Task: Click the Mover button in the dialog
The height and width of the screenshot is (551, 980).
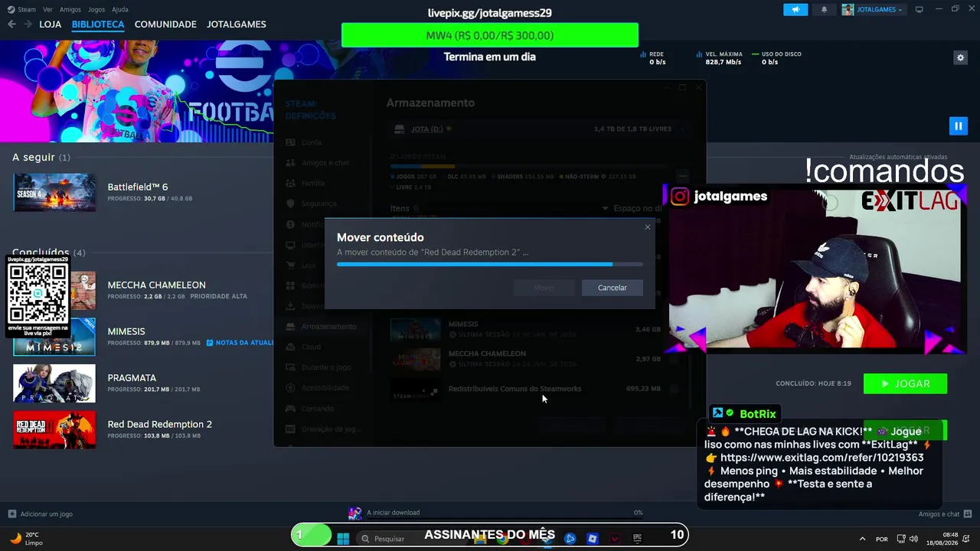Action: tap(544, 288)
